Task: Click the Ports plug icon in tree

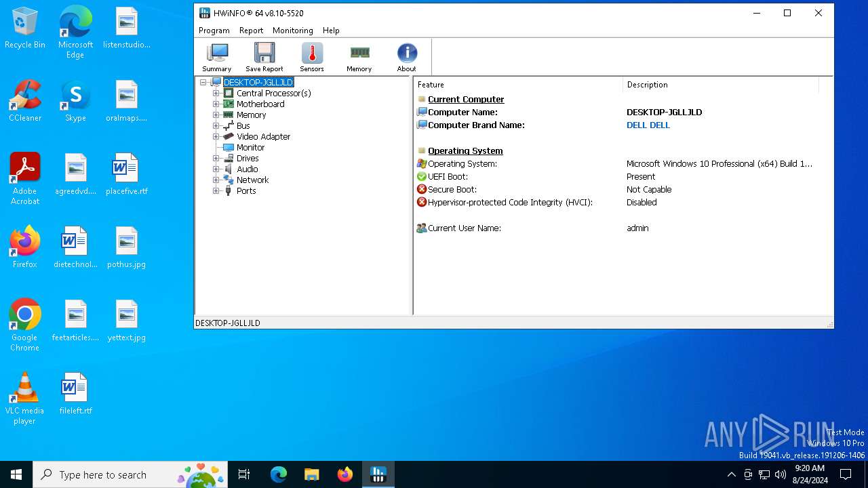Action: tap(229, 191)
